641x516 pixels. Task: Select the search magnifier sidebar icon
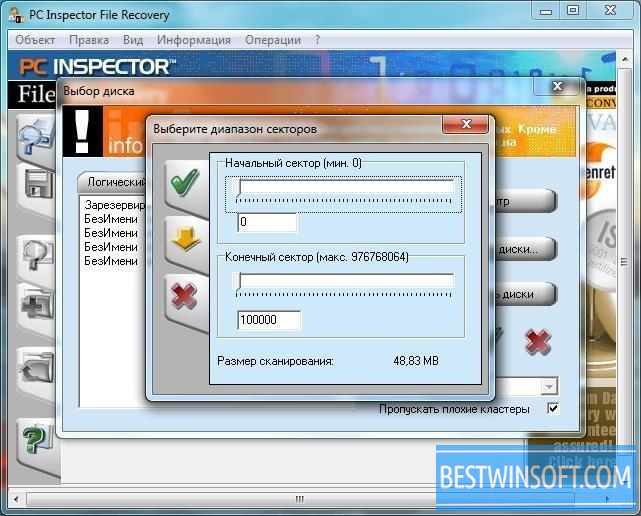(x=38, y=254)
